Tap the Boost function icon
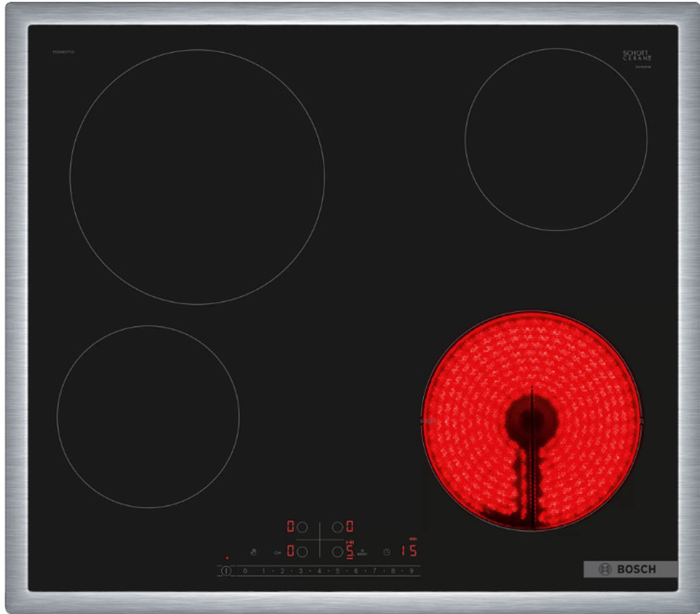The image size is (700, 614). (x=362, y=552)
